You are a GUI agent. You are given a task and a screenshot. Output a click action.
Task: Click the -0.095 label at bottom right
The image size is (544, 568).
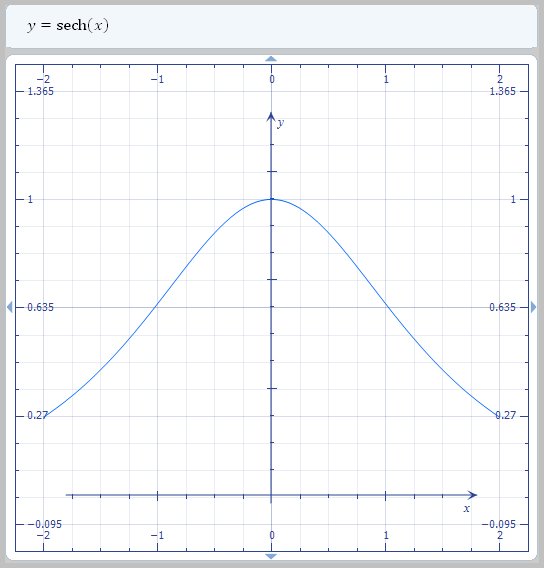[x=498, y=524]
